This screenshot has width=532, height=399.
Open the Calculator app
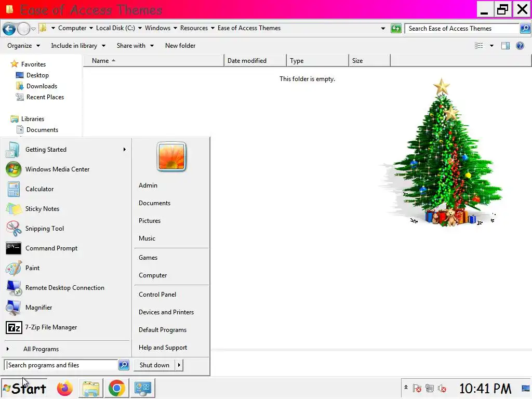coord(67,189)
